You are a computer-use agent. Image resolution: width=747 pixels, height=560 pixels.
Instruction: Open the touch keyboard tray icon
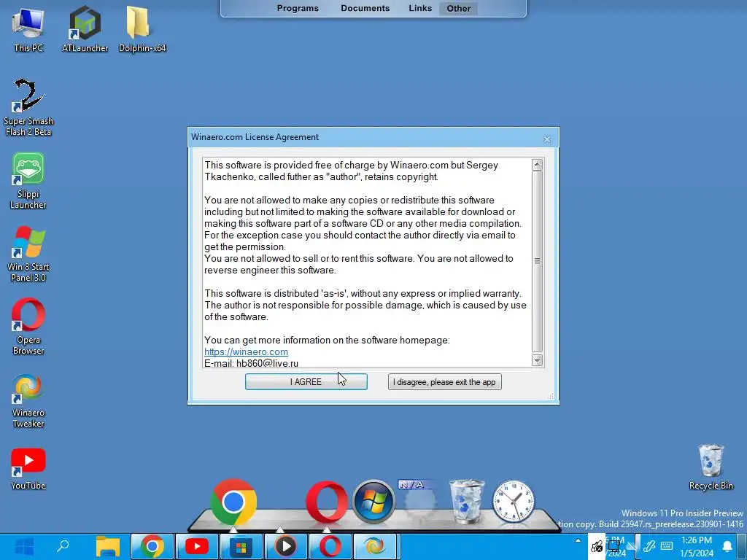point(667,547)
